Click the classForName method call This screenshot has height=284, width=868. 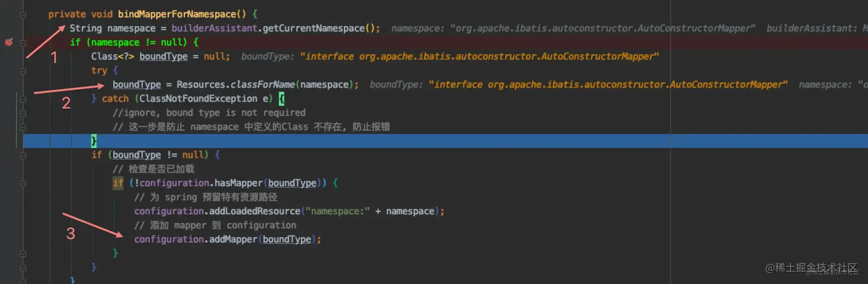point(263,84)
